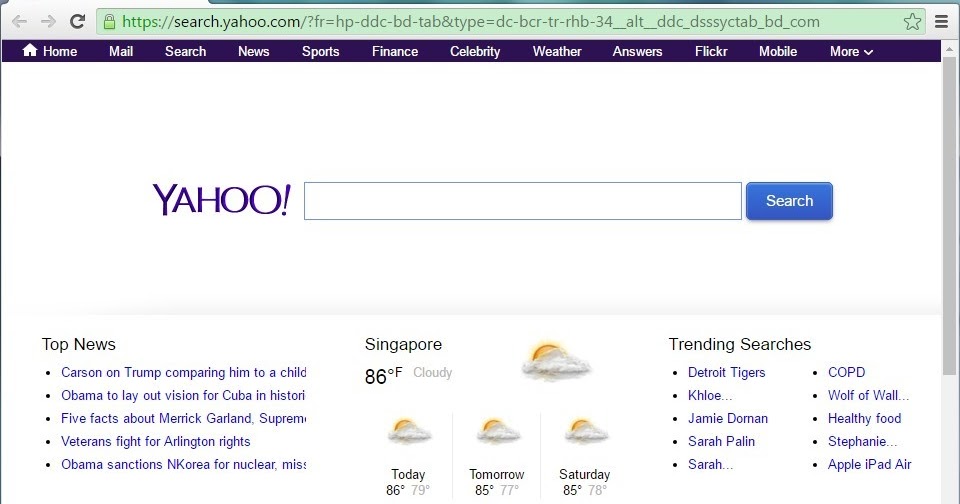Click the Today forecast label

click(408, 475)
